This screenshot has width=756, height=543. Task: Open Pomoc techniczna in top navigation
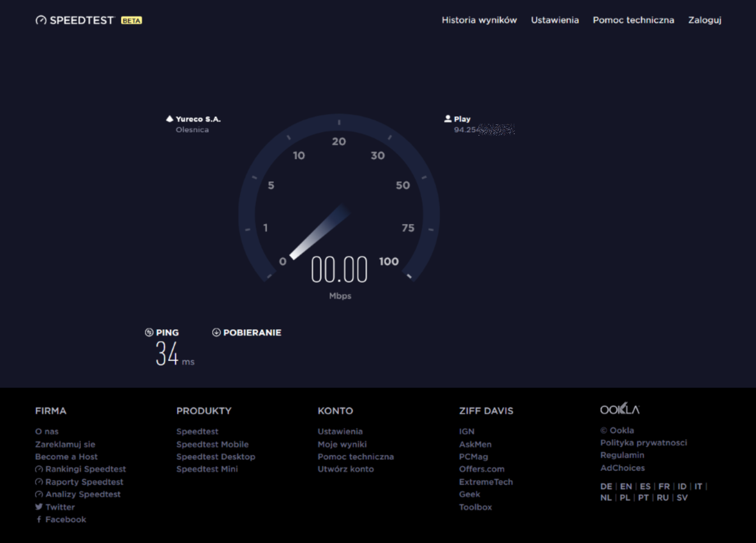click(633, 20)
